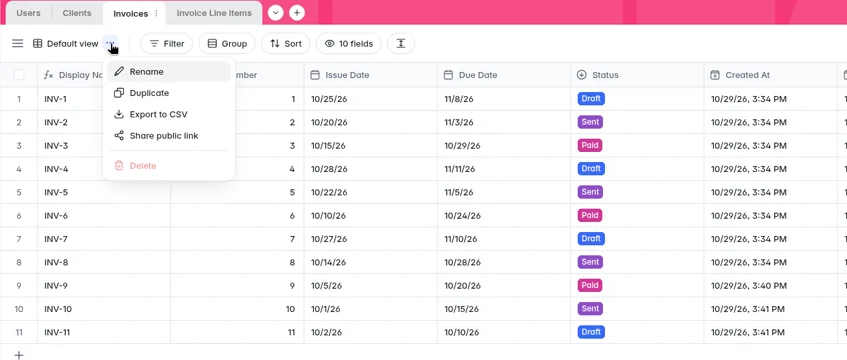Click the Draft badge in INV-7 row

591,238
